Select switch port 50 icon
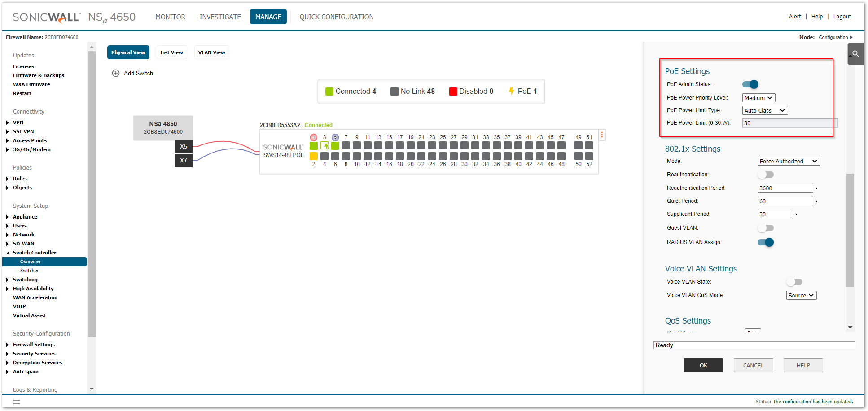Viewport: 868px width, 411px height. pos(579,156)
